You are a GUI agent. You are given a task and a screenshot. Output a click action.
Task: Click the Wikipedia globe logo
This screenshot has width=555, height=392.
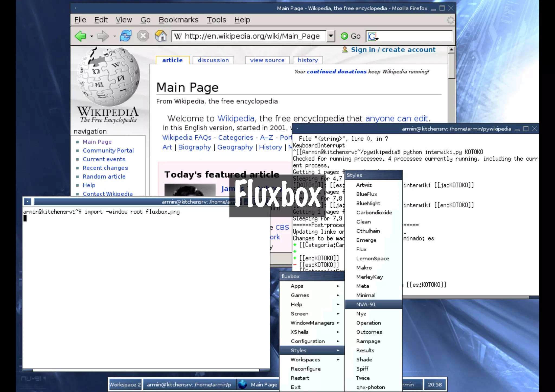[x=109, y=77]
